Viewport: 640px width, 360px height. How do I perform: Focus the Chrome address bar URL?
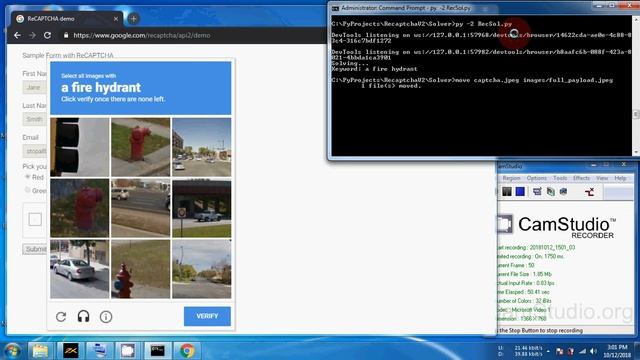pyautogui.click(x=142, y=36)
